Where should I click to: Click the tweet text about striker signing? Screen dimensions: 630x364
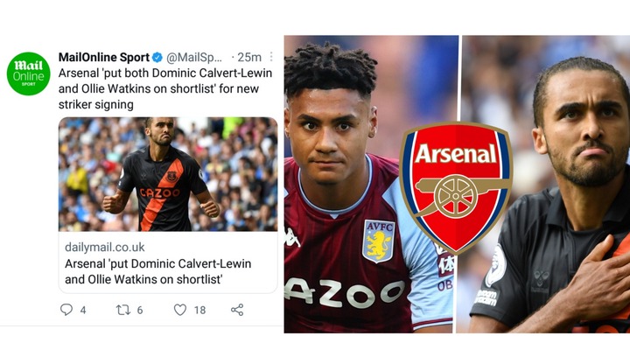(x=165, y=88)
